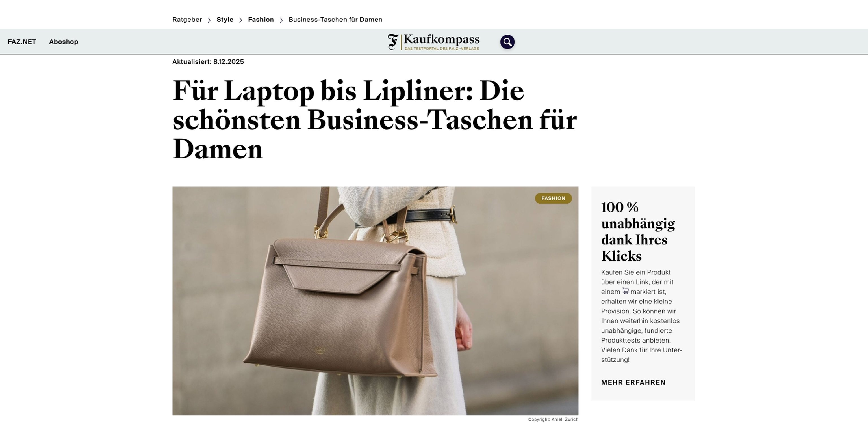Image resolution: width=868 pixels, height=437 pixels.
Task: Click '100 % unabhängig dank Ihres Klicks' heading
Action: click(638, 231)
